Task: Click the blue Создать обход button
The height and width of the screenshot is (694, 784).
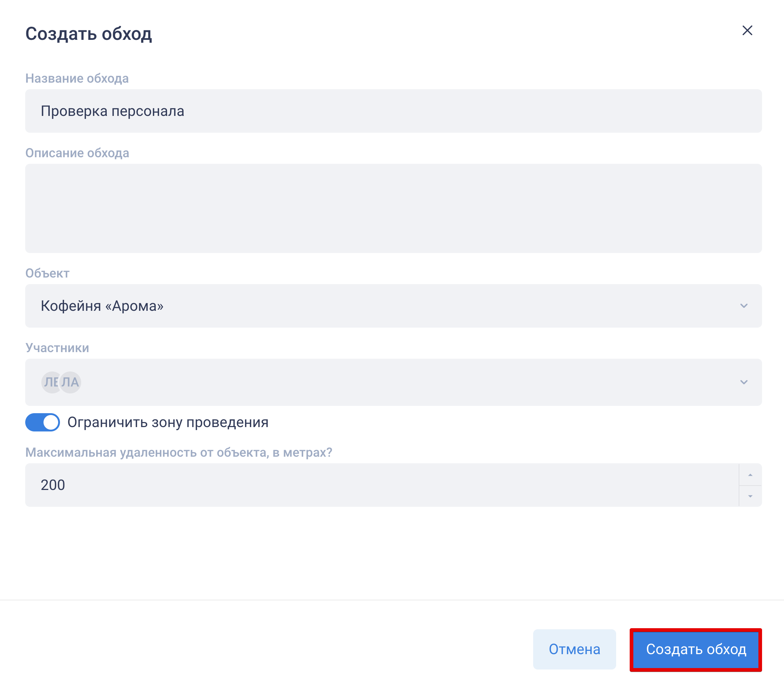Action: (696, 649)
